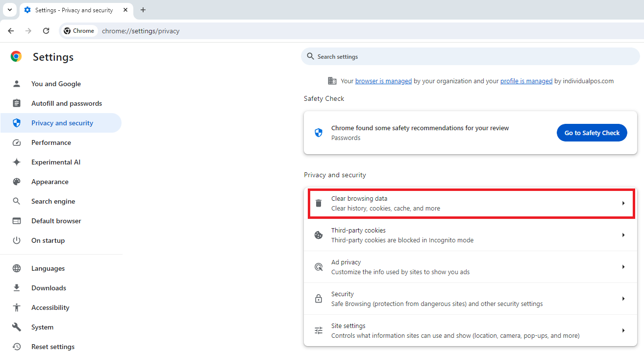
Task: Click the shield icon in Safety Check card
Action: click(319, 133)
